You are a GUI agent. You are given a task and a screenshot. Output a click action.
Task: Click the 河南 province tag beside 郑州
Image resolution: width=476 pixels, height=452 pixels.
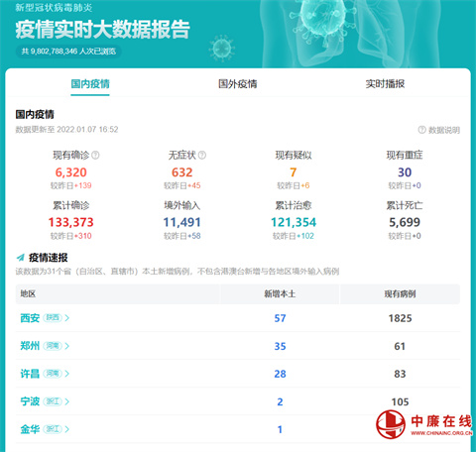click(53, 346)
